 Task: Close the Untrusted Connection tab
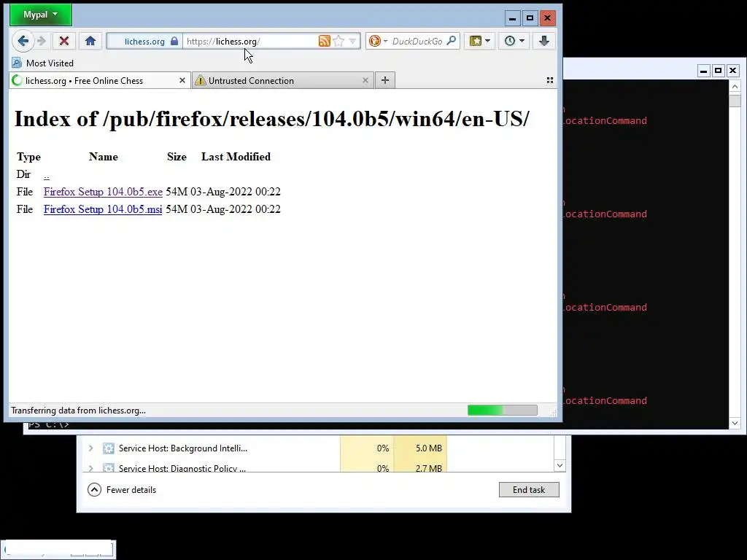[365, 80]
